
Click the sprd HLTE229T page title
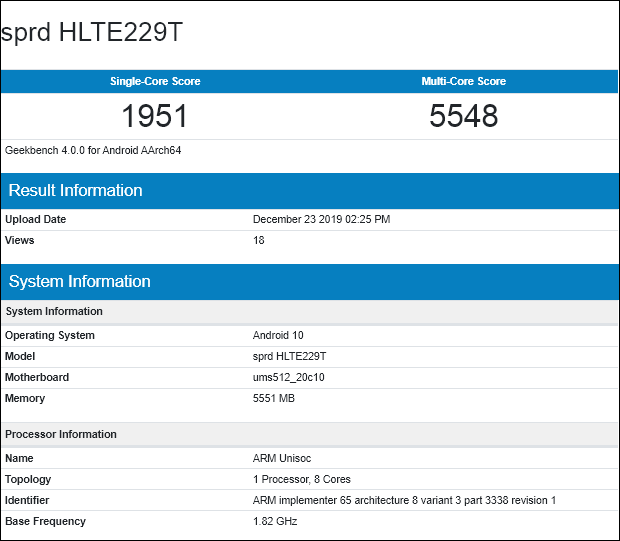click(x=92, y=33)
